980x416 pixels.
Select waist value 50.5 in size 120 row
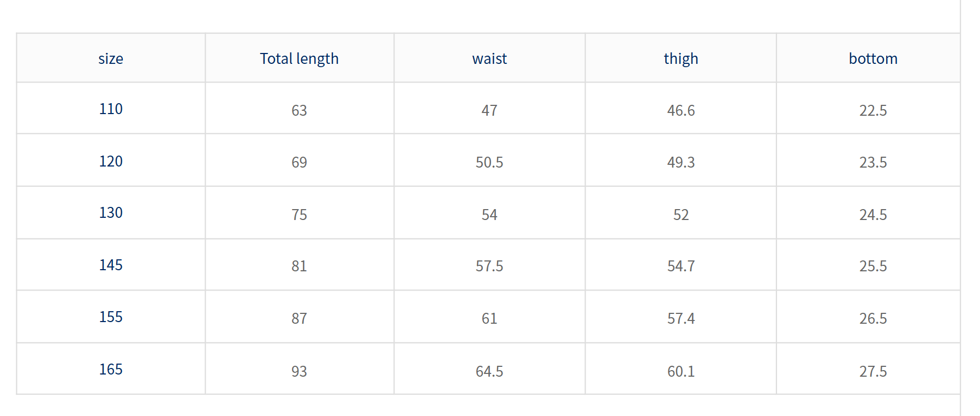point(489,163)
